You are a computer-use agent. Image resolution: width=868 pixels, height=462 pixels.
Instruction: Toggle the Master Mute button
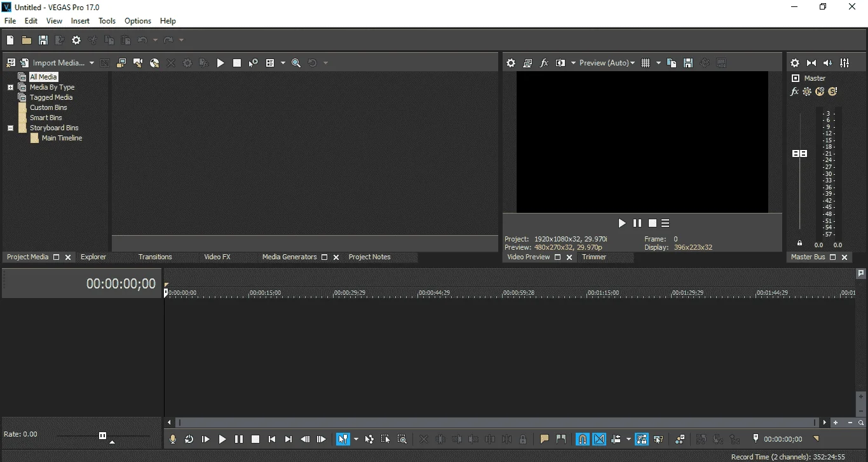click(820, 92)
